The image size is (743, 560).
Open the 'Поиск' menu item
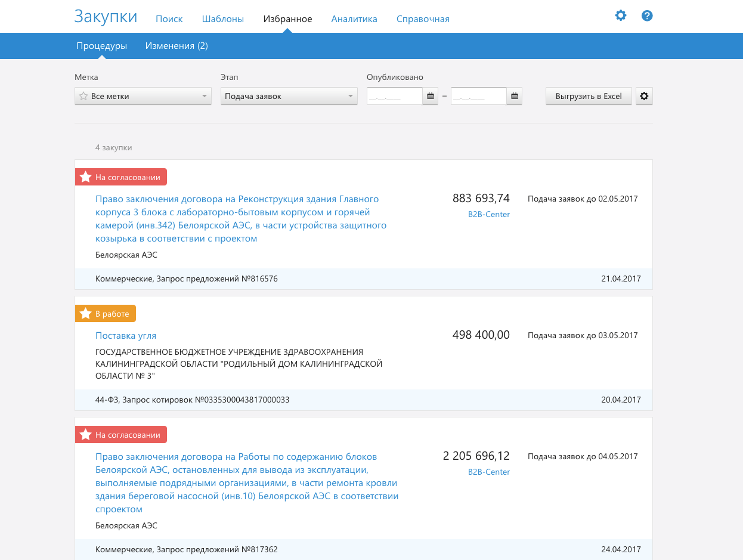coord(169,19)
